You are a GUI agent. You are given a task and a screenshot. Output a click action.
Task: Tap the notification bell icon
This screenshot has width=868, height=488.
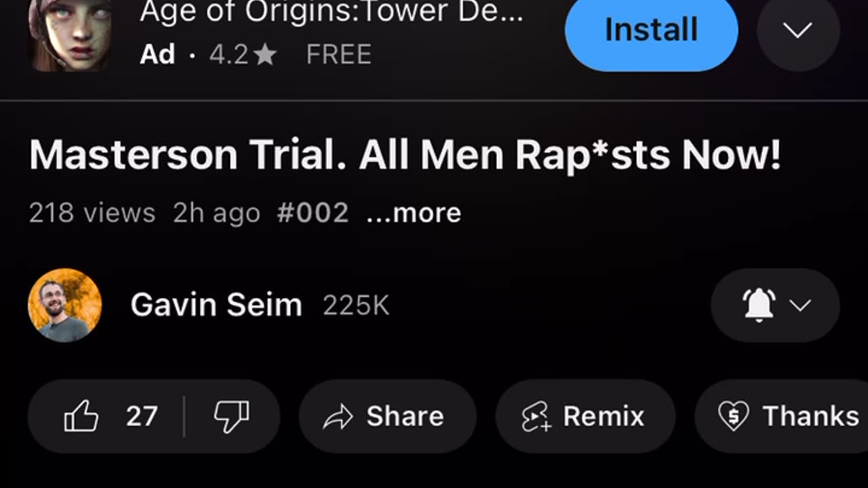759,306
